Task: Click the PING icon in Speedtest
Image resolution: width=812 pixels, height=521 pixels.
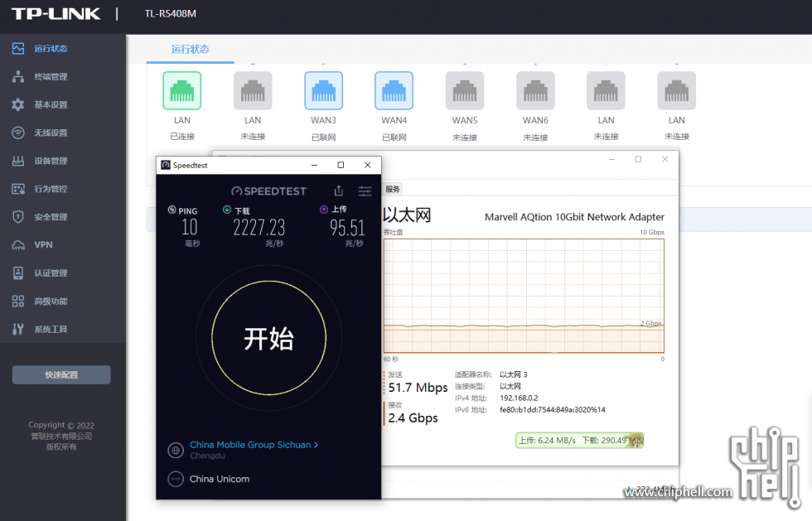Action: [x=172, y=210]
